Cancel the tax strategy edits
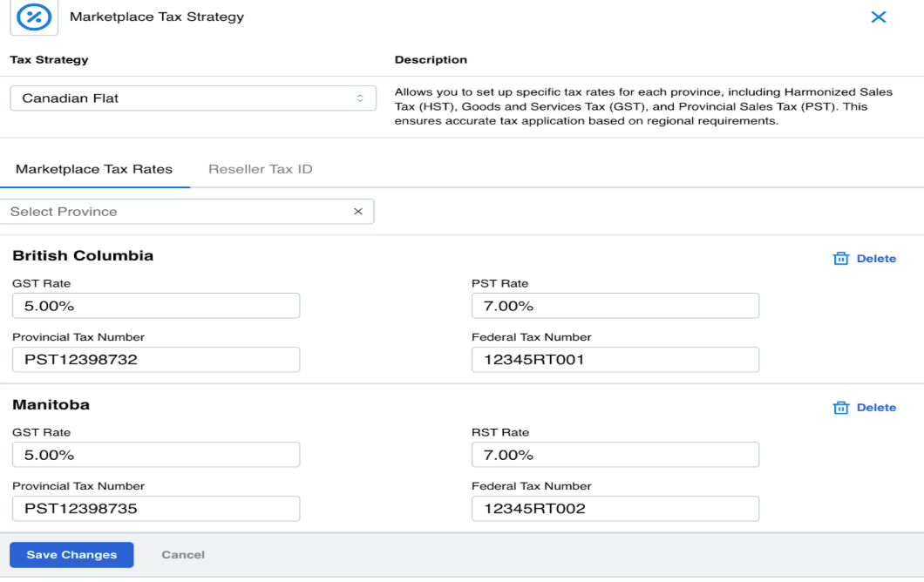 pyautogui.click(x=183, y=555)
